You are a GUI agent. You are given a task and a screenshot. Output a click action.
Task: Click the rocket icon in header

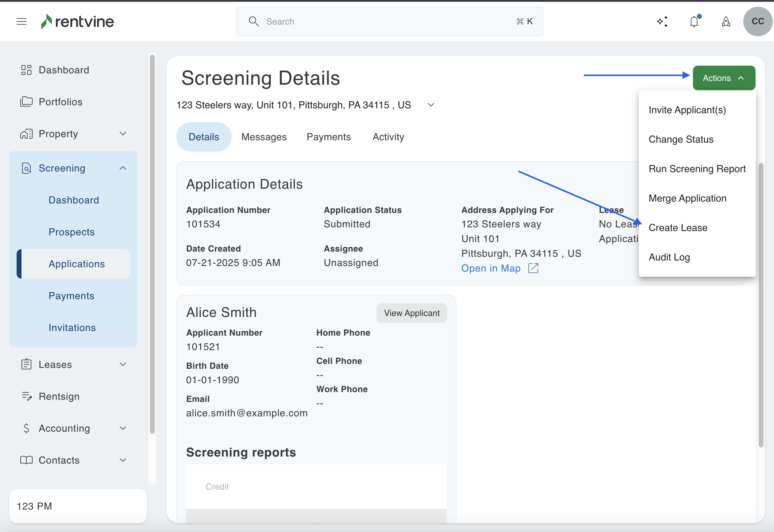[726, 22]
